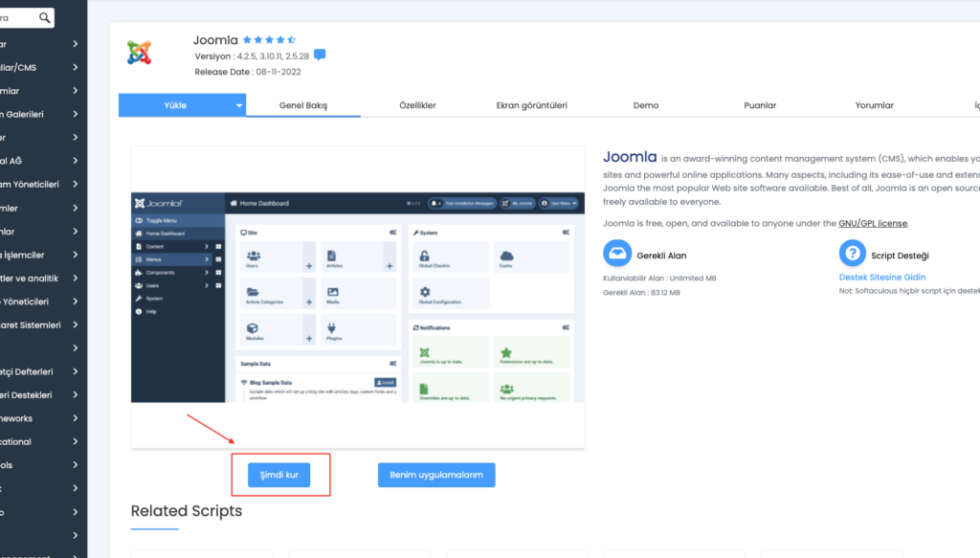
Task: Click the Joomla dashboard screenshot preview
Action: pos(358,298)
